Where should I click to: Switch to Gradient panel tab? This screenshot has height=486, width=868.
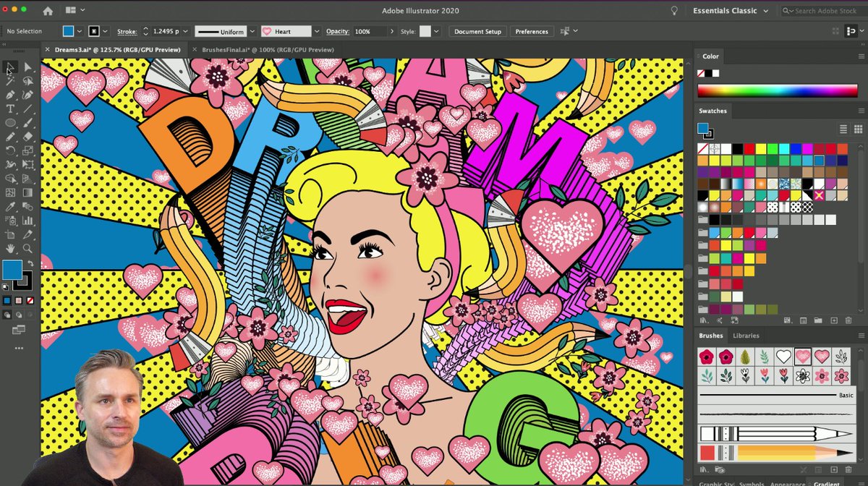pyautogui.click(x=825, y=483)
